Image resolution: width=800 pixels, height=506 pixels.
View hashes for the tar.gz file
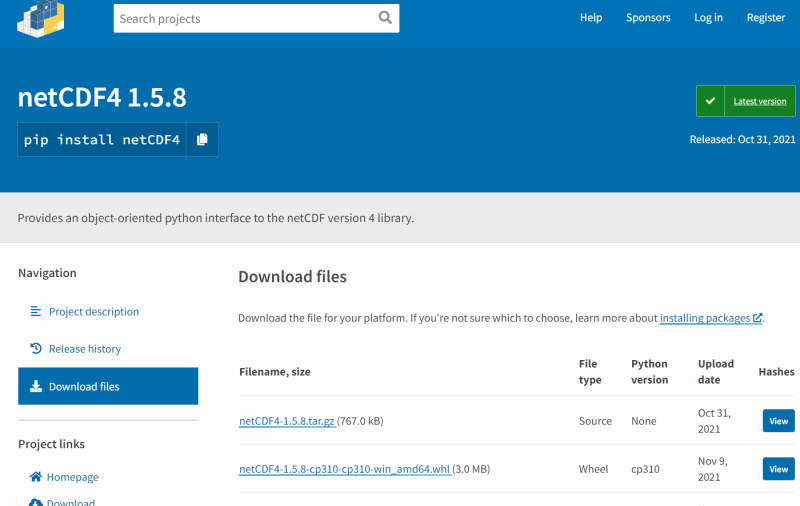778,421
